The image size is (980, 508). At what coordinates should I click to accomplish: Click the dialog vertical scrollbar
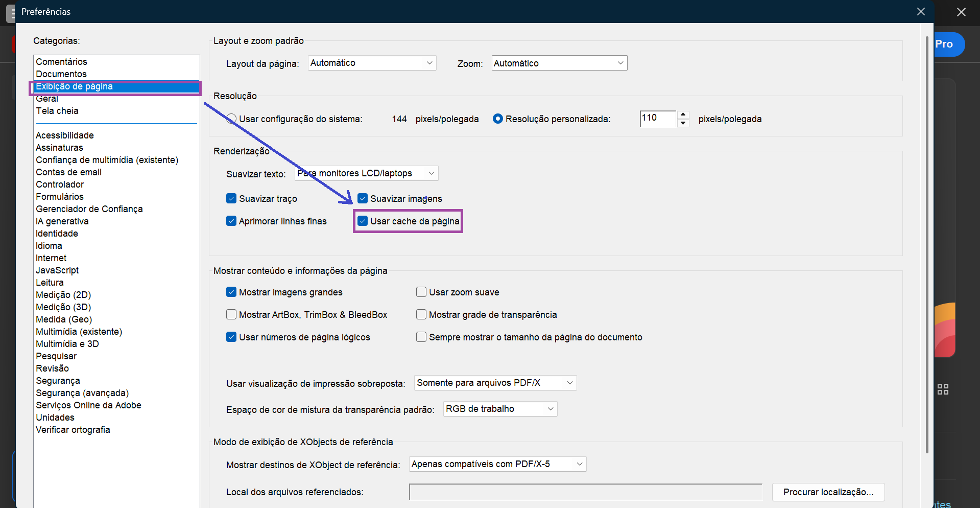coord(927,244)
